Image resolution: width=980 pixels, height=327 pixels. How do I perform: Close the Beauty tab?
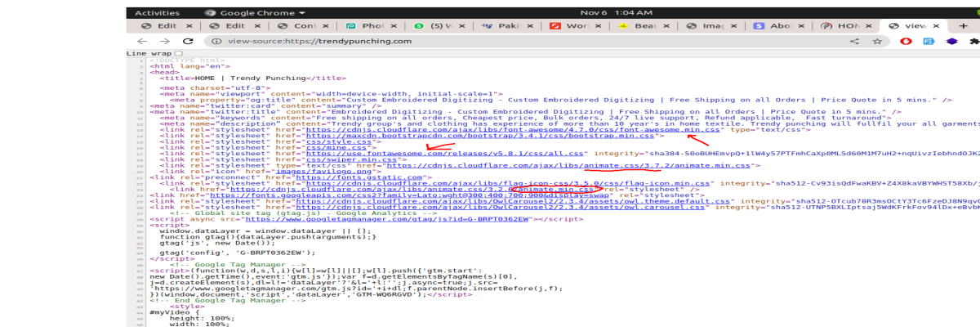tap(667, 25)
